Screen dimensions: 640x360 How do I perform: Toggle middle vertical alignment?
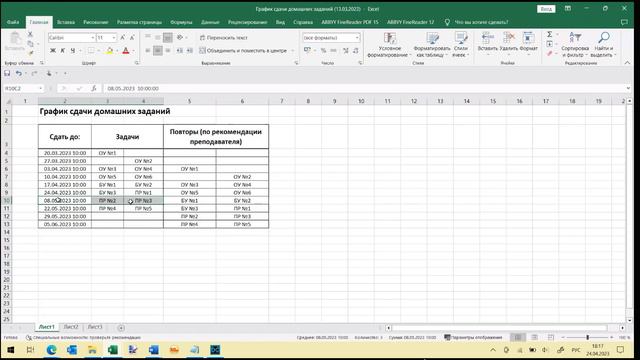point(158,38)
